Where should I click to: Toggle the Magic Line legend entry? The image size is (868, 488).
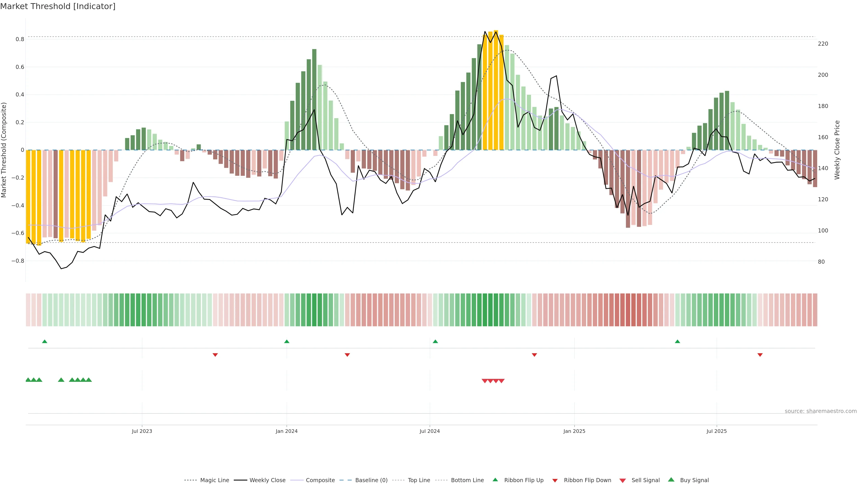pyautogui.click(x=214, y=480)
